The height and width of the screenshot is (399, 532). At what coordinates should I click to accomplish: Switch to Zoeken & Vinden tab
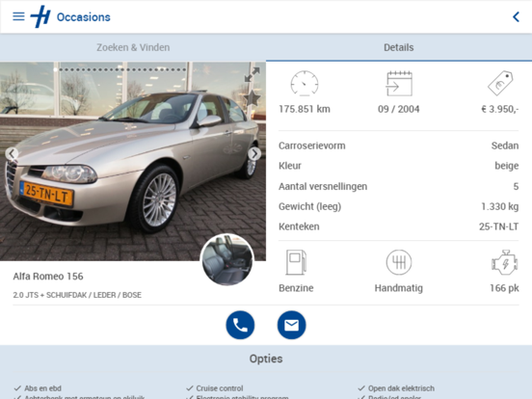tap(133, 47)
